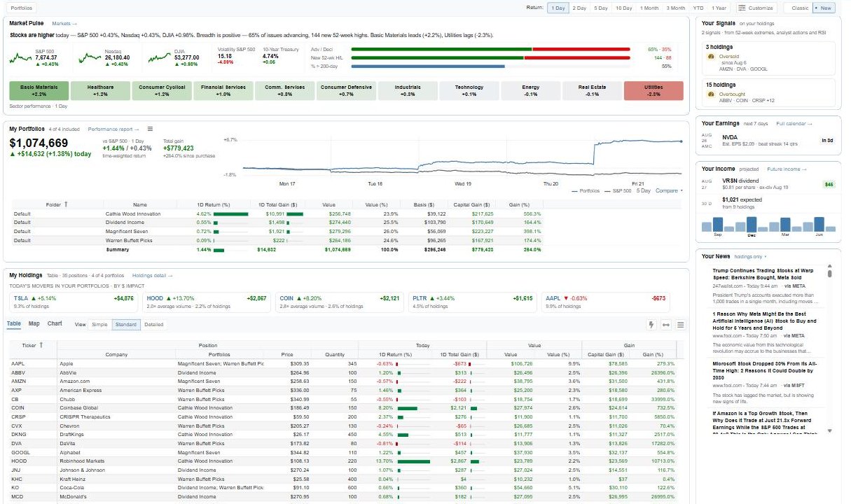Image resolution: width=851 pixels, height=504 pixels.
Task: Sort holdings by Price column header
Action: (286, 354)
